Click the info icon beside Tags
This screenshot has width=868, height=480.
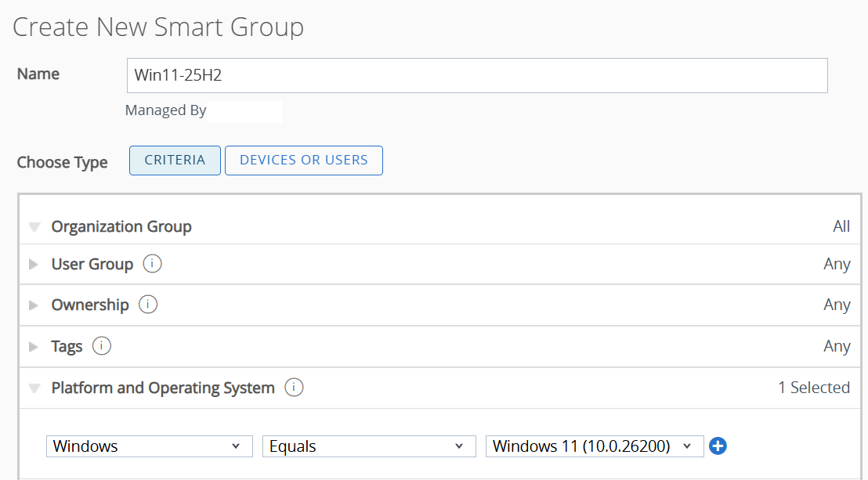click(102, 345)
